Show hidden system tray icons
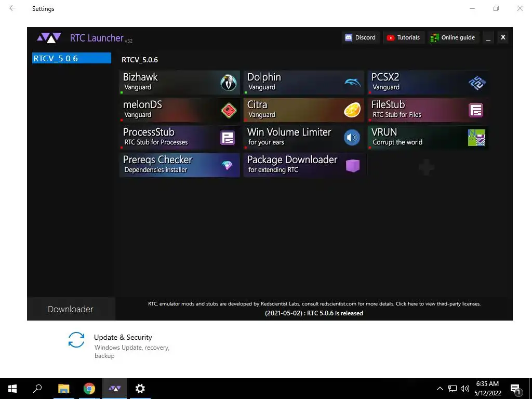Image resolution: width=532 pixels, height=399 pixels. 440,389
